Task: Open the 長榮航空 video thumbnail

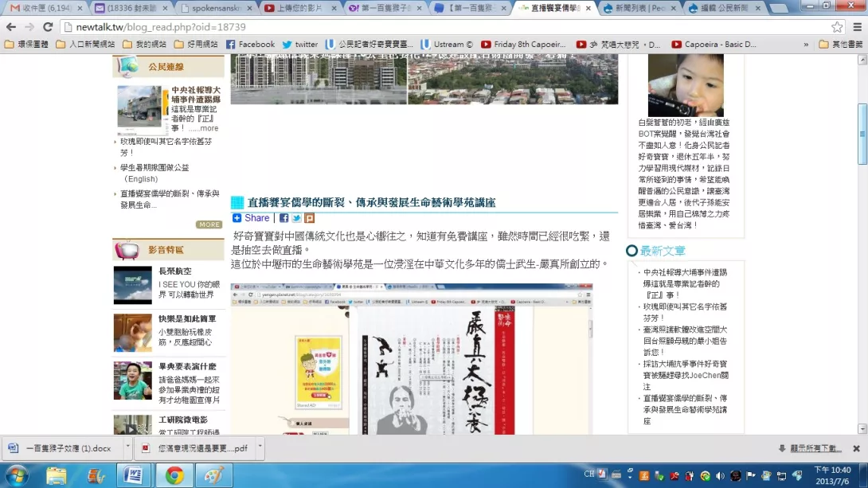Action: (x=132, y=285)
